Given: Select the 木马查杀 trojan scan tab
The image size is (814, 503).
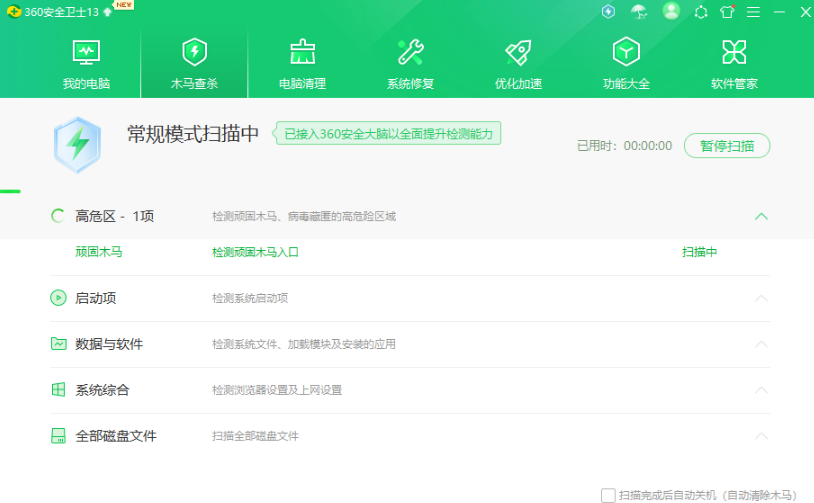Looking at the screenshot, I should click(x=194, y=63).
